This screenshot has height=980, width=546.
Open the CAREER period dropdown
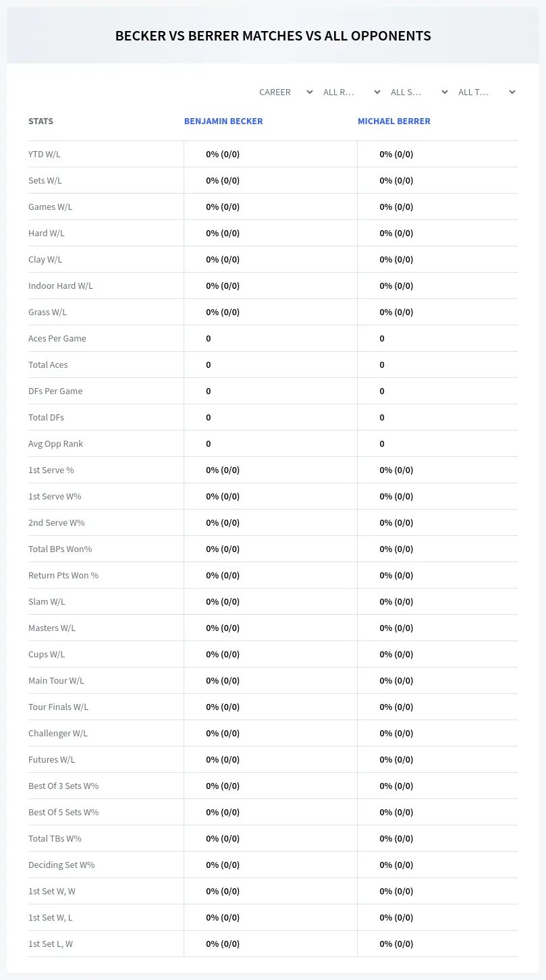click(x=285, y=92)
